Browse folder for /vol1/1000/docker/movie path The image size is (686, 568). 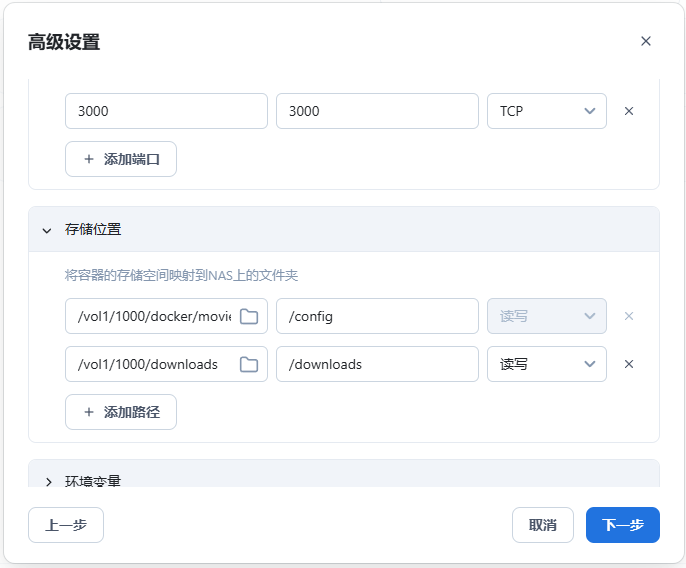pyautogui.click(x=249, y=316)
